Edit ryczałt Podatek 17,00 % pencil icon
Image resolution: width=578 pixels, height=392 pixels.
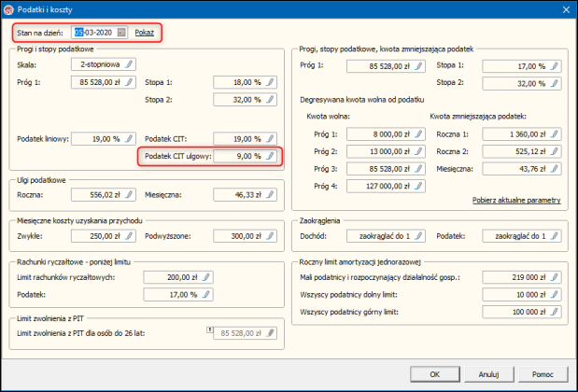pos(206,294)
